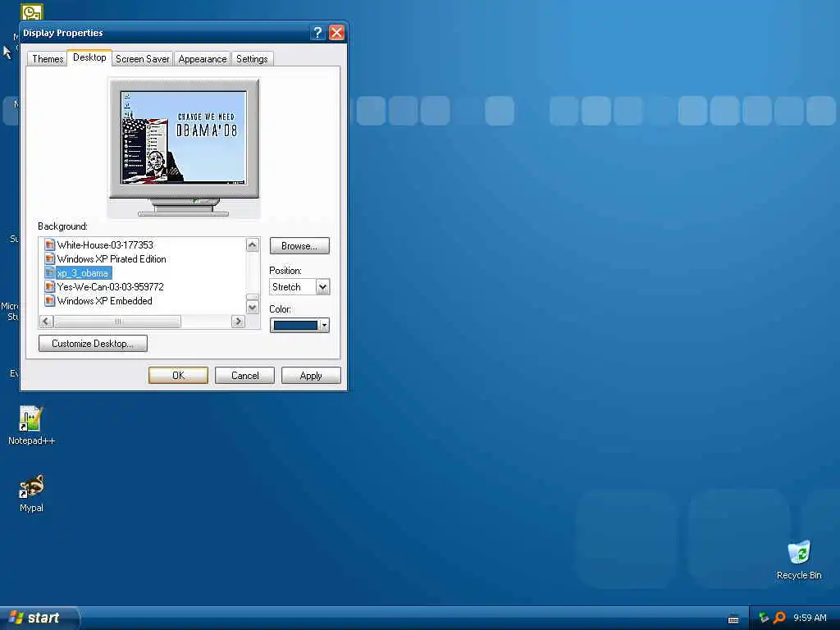Click the network connection tray icon

(765, 618)
